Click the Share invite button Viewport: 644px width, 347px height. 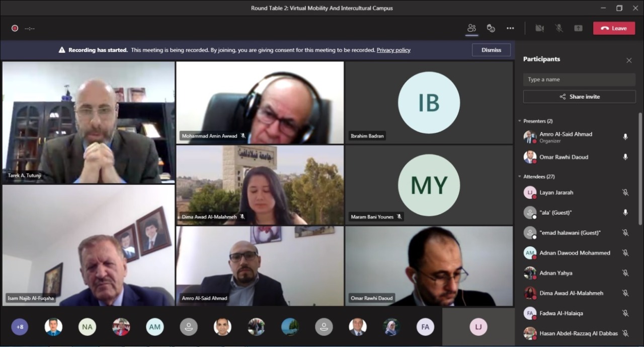[x=579, y=97]
